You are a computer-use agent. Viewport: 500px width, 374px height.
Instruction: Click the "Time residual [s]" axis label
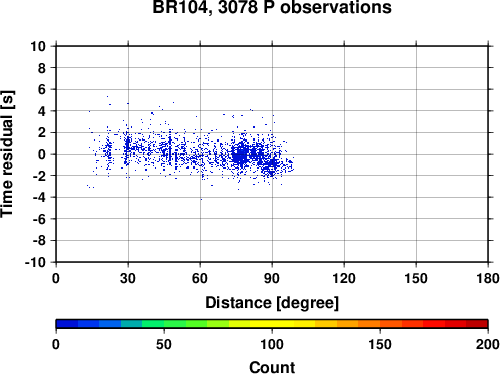[7, 154]
